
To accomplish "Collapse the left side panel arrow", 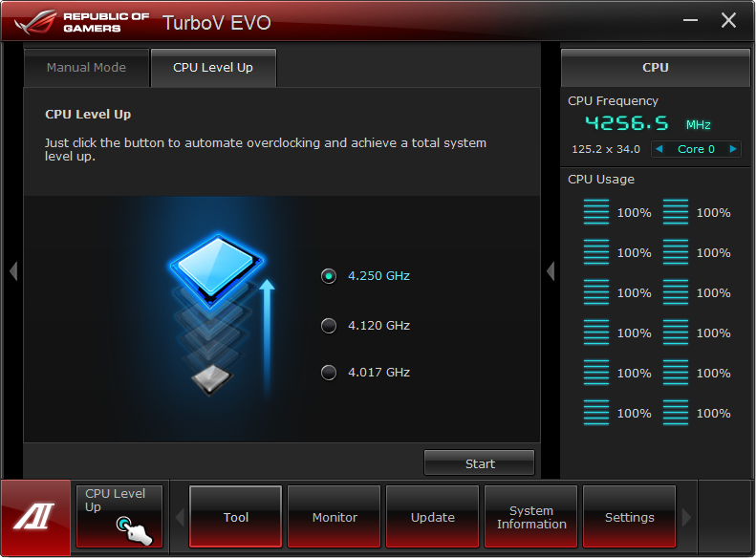I will (13, 270).
